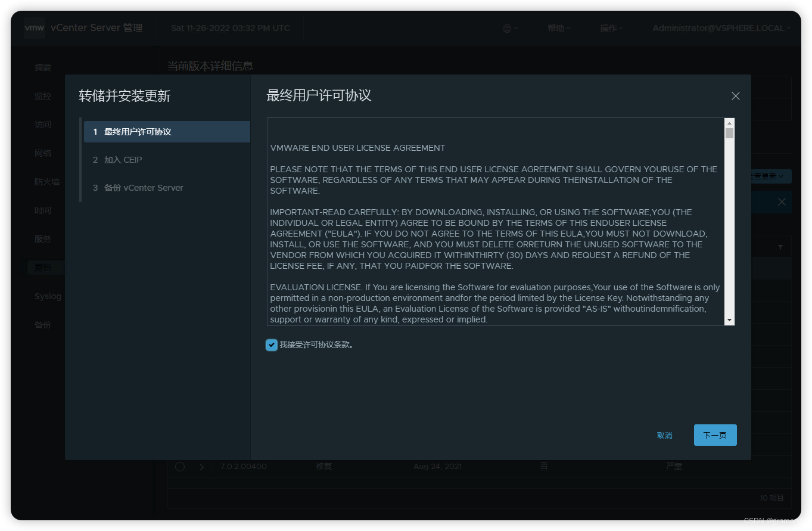This screenshot has height=531, width=812.
Task: Click the VMWARE END USER LICENSE AGREEMENT heading
Action: click(357, 148)
